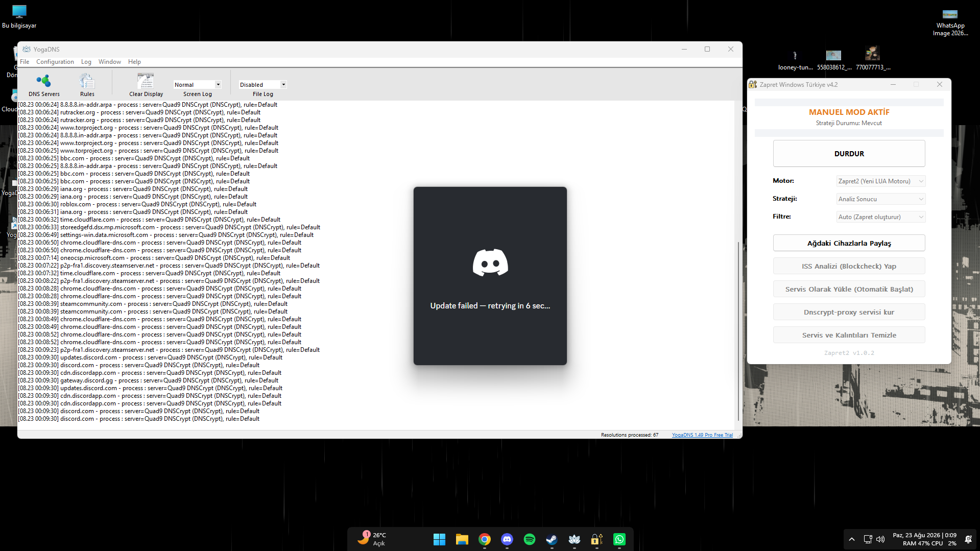Screen dimensions: 980x551
Task: Open the taskbar clock showing 23 Ağu 2026
Action: point(924,535)
